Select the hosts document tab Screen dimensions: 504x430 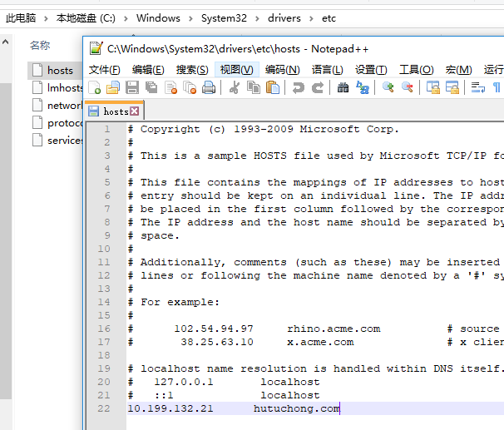(x=115, y=111)
